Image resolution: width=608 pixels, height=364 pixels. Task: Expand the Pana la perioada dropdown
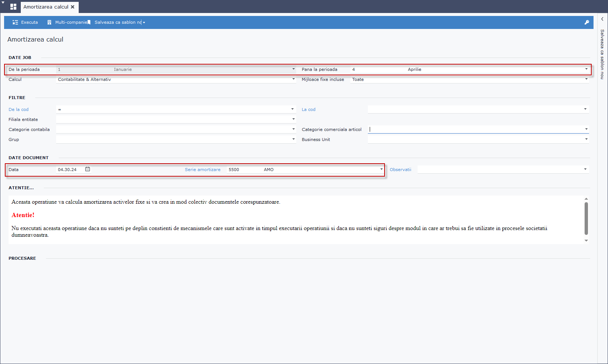pyautogui.click(x=586, y=69)
